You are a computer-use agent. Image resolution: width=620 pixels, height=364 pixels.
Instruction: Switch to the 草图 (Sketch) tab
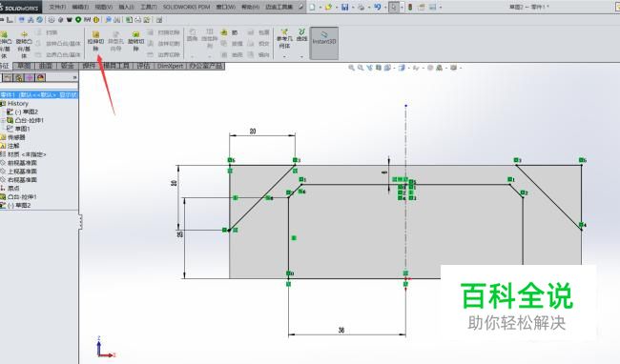(x=24, y=66)
